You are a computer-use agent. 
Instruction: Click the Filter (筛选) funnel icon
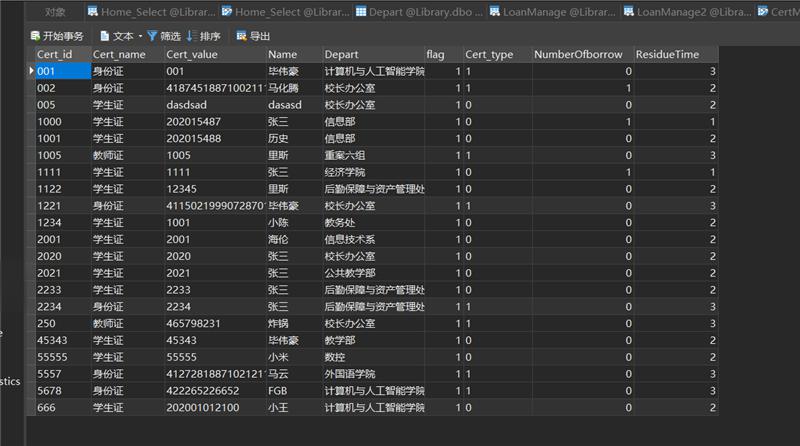[152, 36]
